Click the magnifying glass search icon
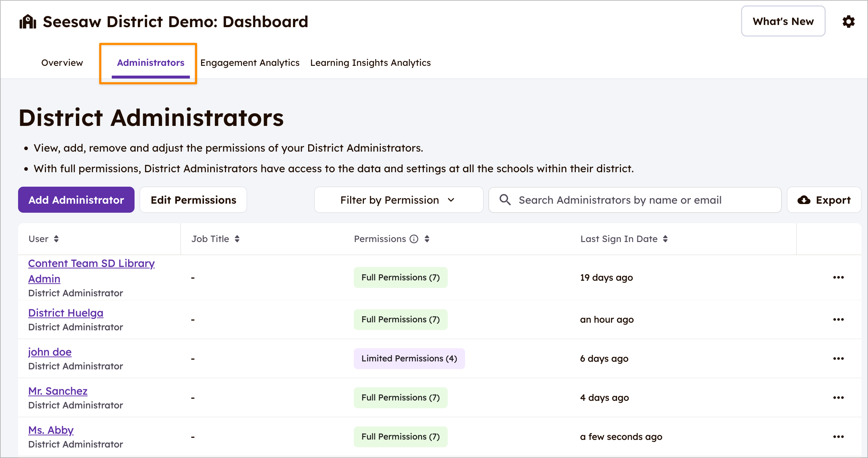868x458 pixels. 505,200
